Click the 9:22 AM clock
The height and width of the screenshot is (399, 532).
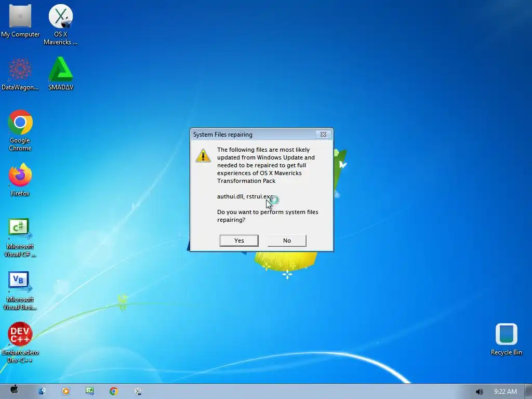pyautogui.click(x=505, y=392)
